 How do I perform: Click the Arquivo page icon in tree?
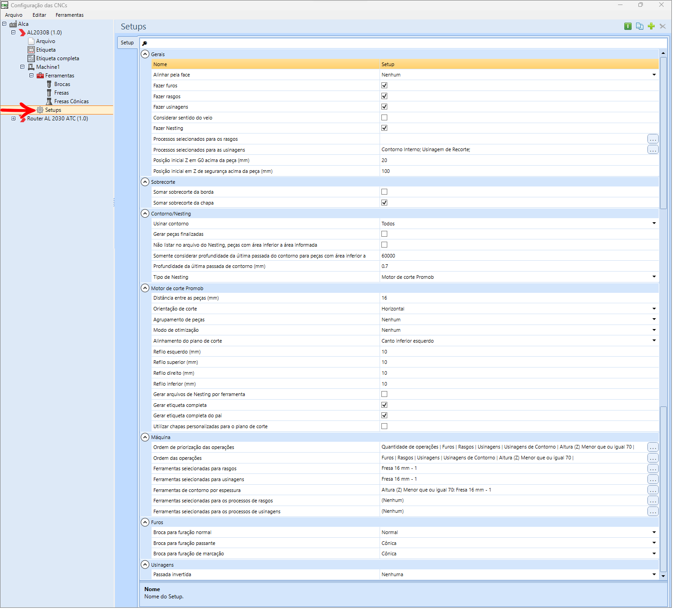point(31,41)
